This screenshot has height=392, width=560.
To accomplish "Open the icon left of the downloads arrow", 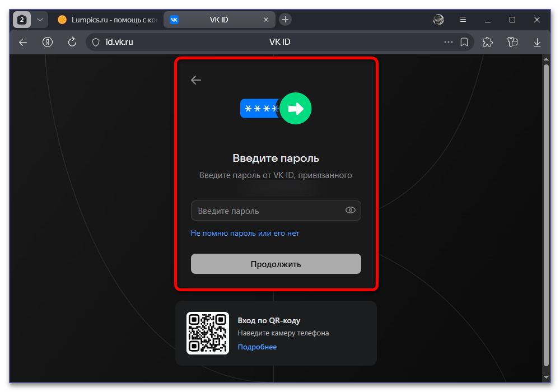I will coord(512,42).
